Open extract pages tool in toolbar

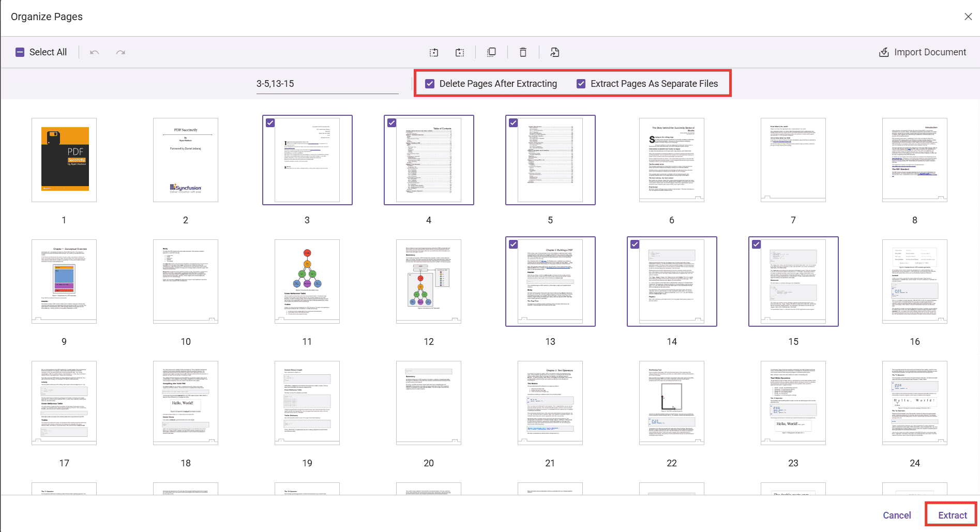pyautogui.click(x=554, y=52)
